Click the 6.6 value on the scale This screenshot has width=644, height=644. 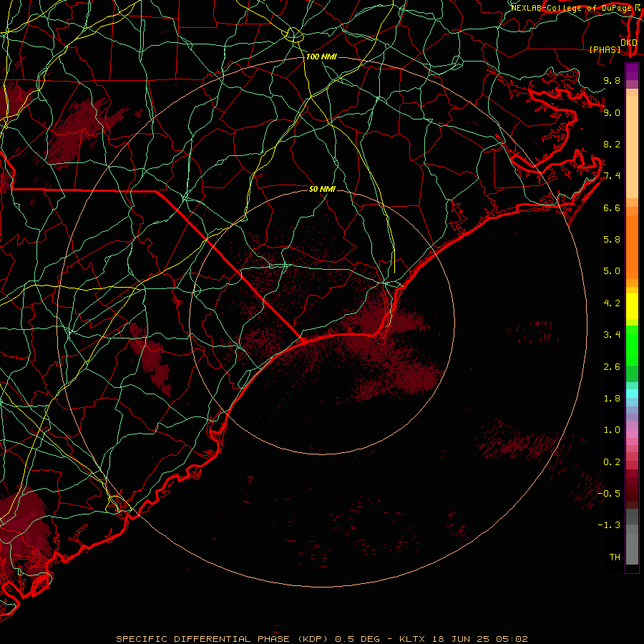[x=612, y=208]
